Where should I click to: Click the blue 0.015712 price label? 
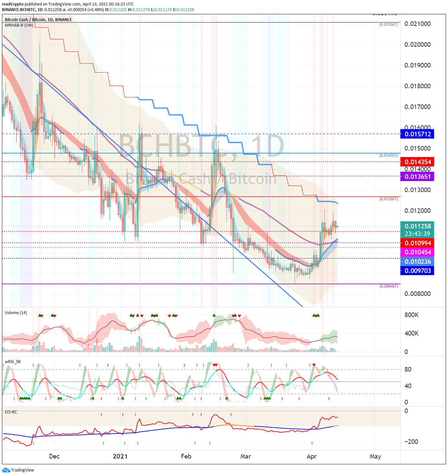tap(417, 134)
